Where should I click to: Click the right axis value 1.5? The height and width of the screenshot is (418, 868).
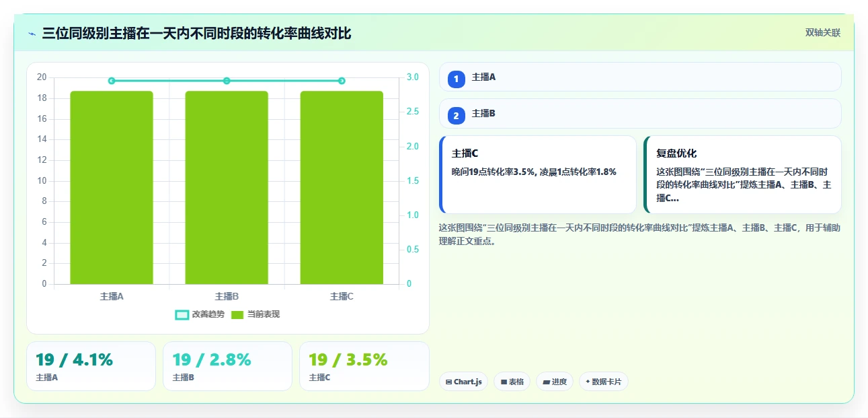pos(413,181)
